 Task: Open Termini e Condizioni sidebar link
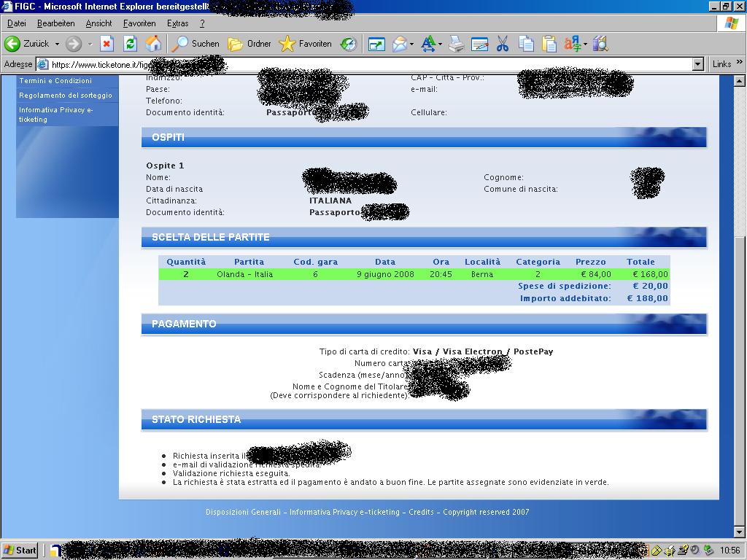coord(55,81)
